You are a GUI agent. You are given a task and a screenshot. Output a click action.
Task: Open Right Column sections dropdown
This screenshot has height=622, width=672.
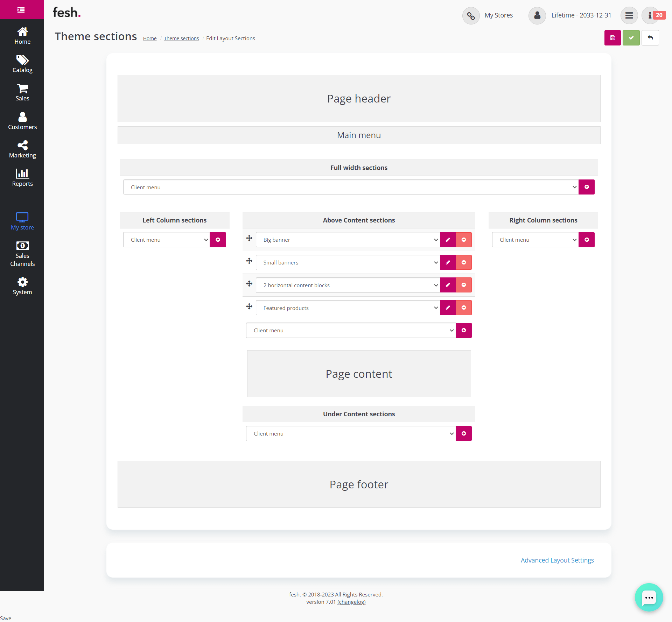point(535,240)
